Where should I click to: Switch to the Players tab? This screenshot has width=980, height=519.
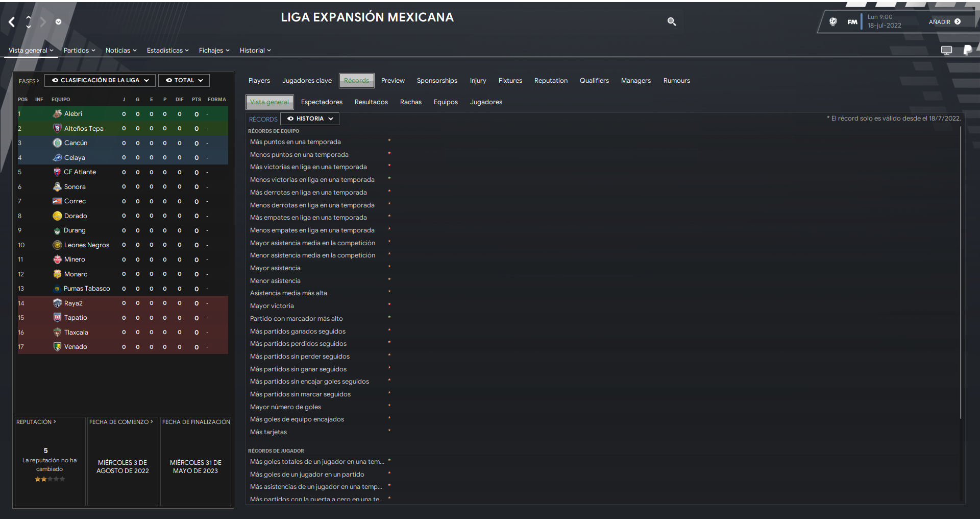pos(259,81)
